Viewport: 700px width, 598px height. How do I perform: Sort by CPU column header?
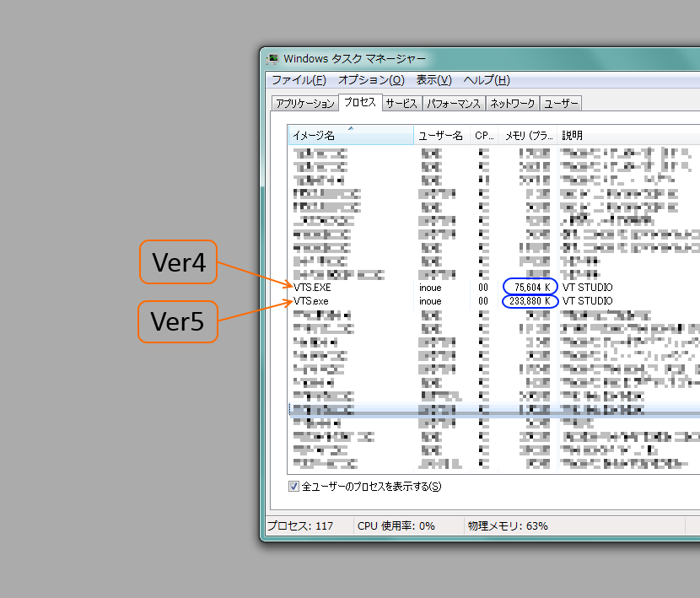click(484, 136)
